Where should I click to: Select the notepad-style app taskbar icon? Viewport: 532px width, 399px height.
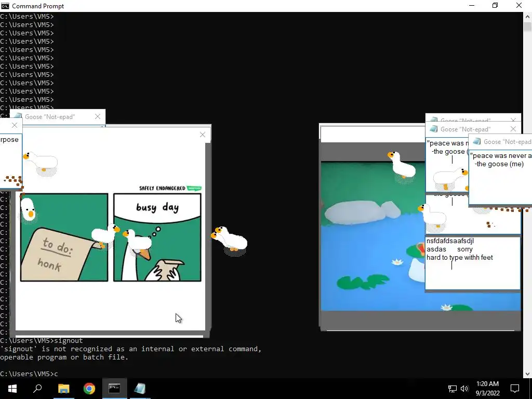point(140,388)
